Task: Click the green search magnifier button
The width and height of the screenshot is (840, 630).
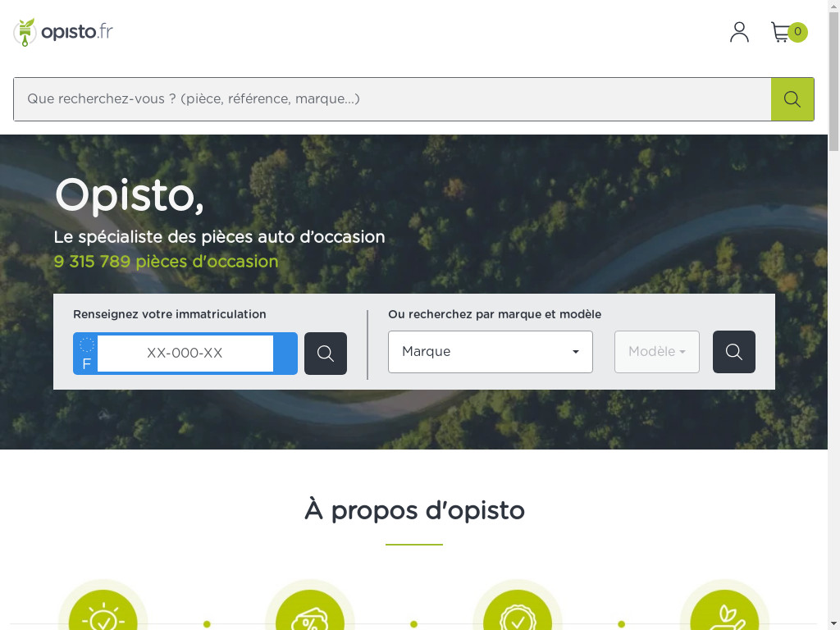Action: click(x=792, y=99)
